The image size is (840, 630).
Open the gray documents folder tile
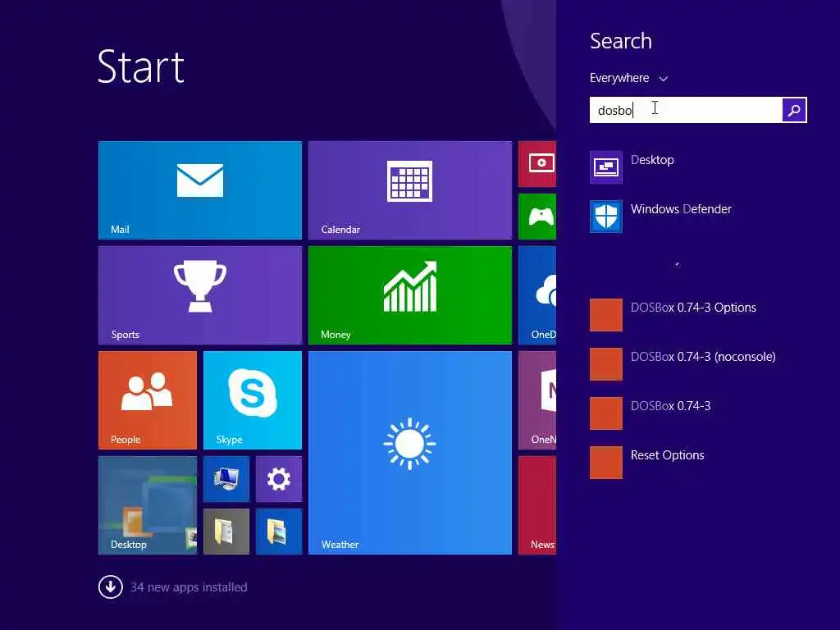(x=226, y=532)
